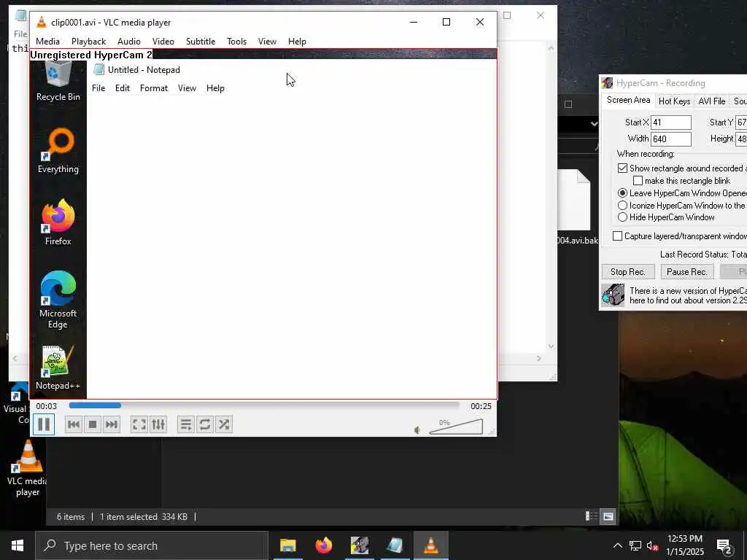Open VLC from the taskbar
The image size is (747, 560).
(430, 545)
